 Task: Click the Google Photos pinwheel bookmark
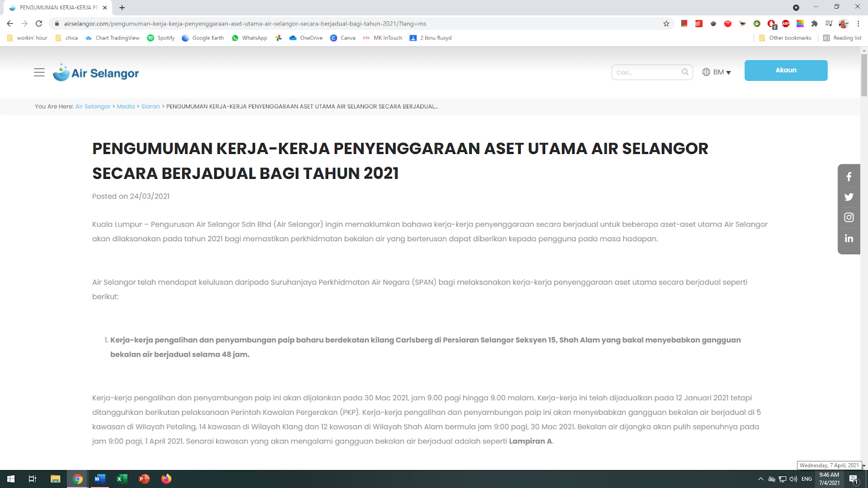click(278, 38)
